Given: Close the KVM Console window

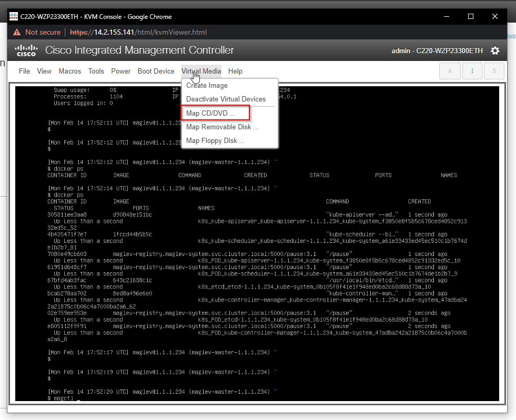Looking at the screenshot, I should 494,16.
